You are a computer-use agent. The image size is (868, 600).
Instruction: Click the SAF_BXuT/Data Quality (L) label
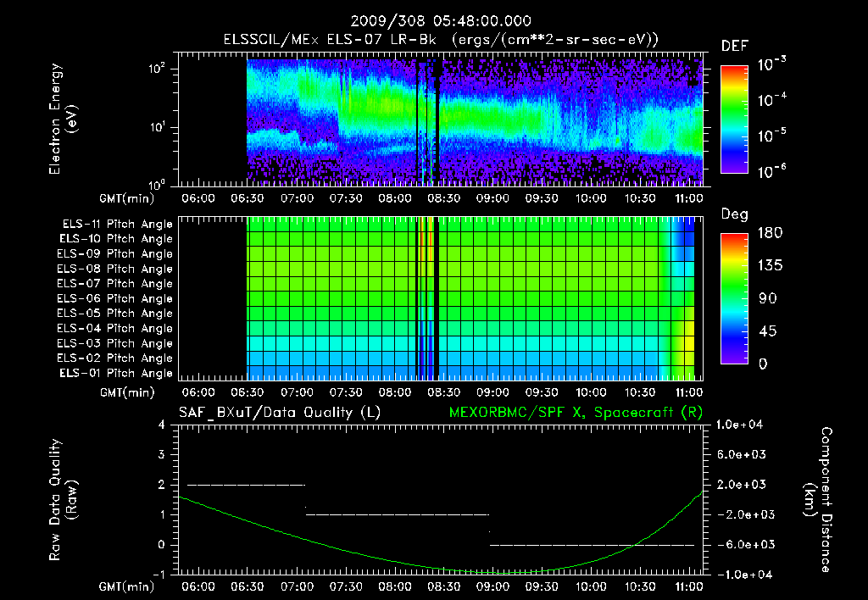coord(280,413)
